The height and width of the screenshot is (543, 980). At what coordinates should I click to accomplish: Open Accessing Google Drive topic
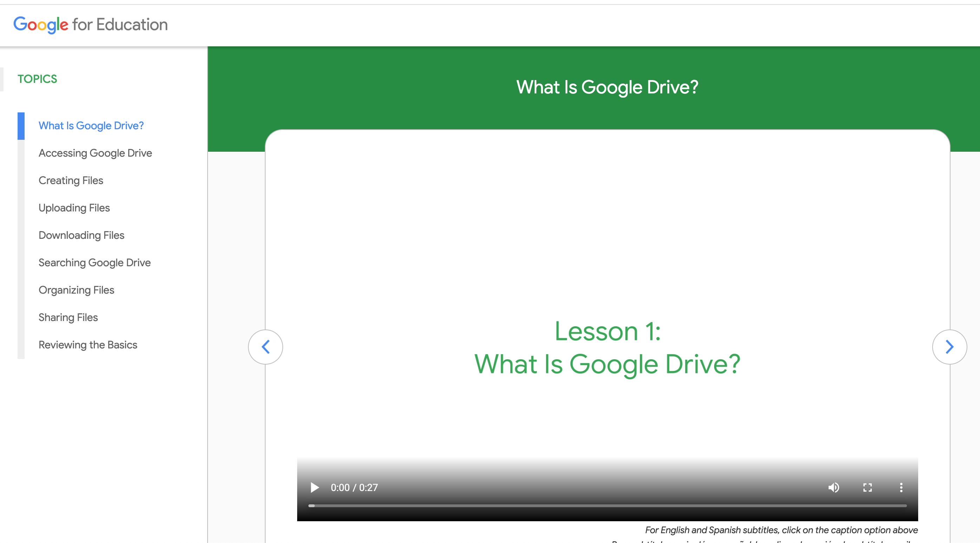coord(96,153)
